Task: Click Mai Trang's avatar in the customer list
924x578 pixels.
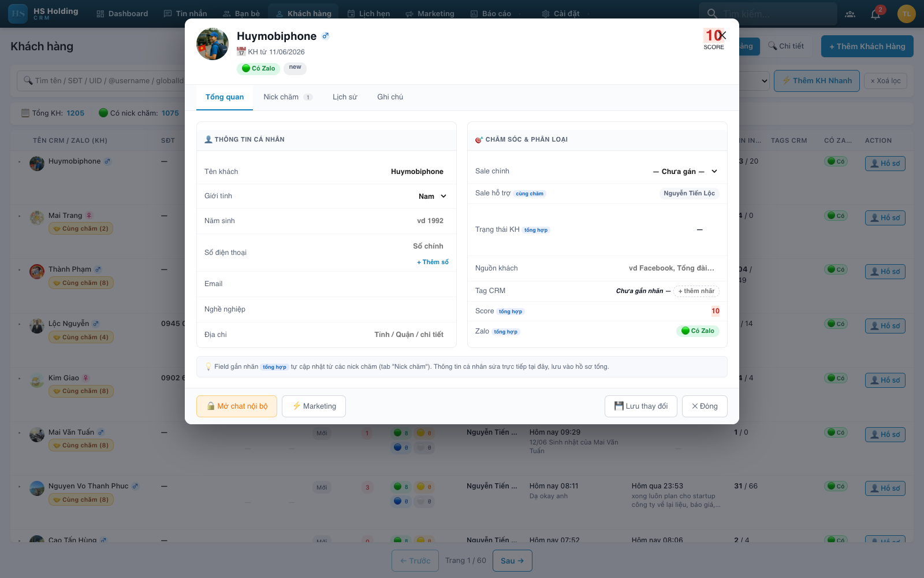Action: [37, 218]
